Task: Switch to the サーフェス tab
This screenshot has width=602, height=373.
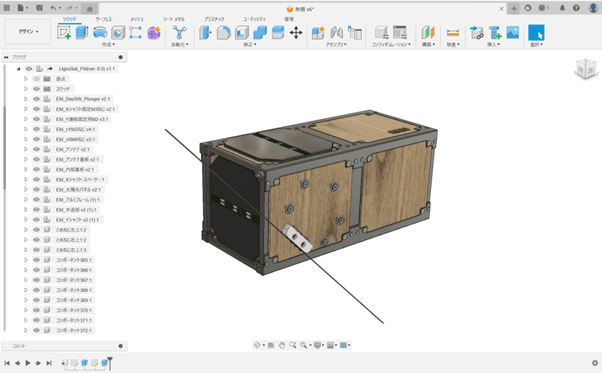Action: coord(104,19)
